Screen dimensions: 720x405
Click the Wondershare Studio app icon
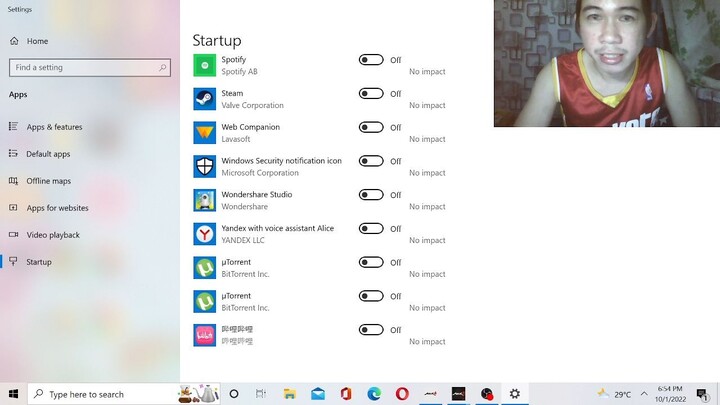(x=204, y=200)
